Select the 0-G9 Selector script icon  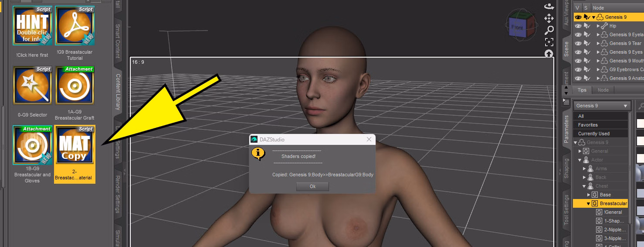tap(33, 85)
